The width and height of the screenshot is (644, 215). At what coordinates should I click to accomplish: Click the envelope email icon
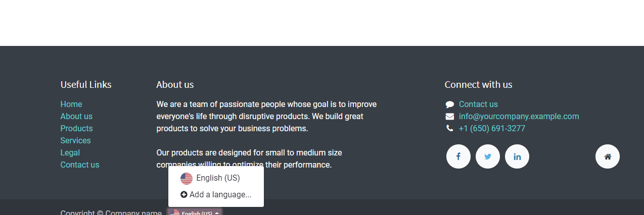tap(450, 117)
